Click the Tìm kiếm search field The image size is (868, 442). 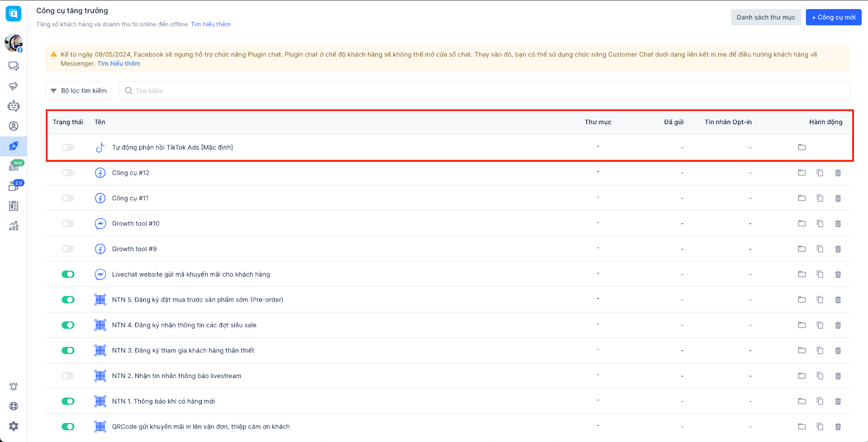(x=484, y=91)
